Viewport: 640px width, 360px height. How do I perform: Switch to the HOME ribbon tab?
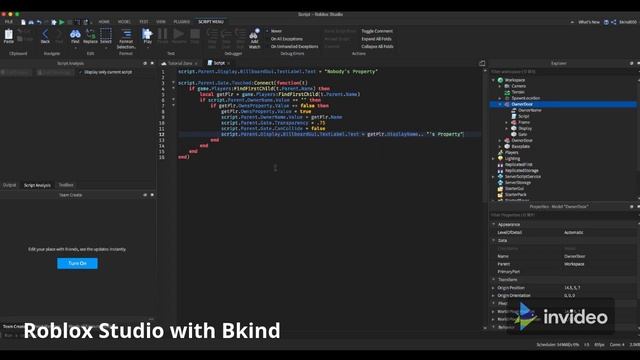(x=104, y=22)
